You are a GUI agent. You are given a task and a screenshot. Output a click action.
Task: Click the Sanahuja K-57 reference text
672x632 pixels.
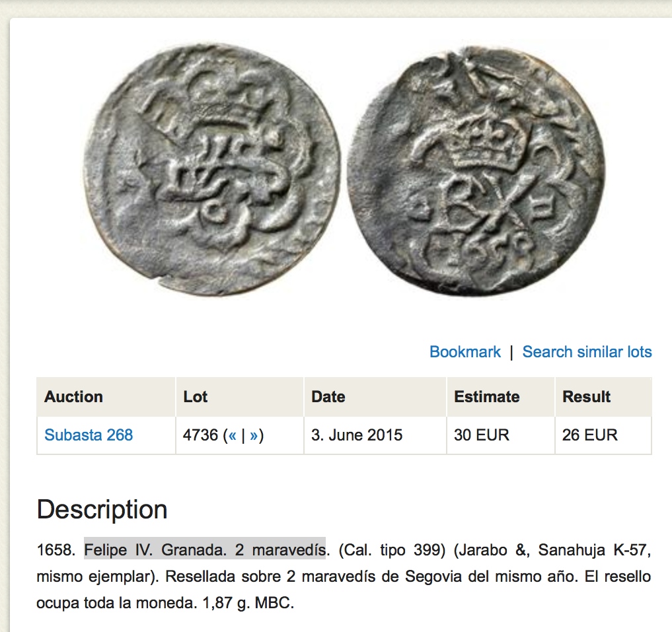click(x=595, y=549)
